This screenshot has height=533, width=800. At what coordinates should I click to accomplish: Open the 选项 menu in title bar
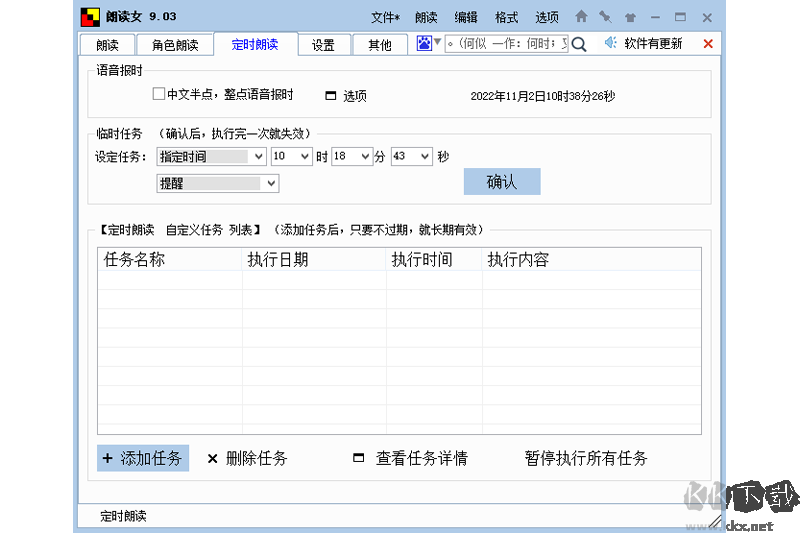click(546, 17)
